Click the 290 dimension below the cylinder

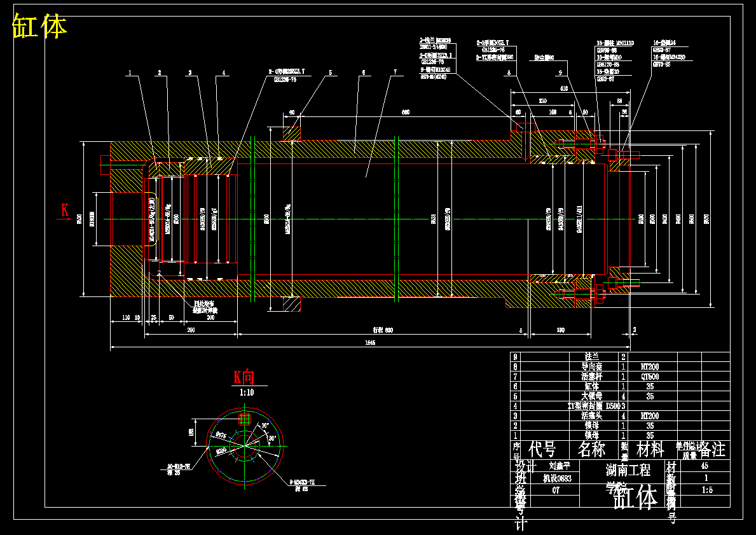(x=191, y=330)
